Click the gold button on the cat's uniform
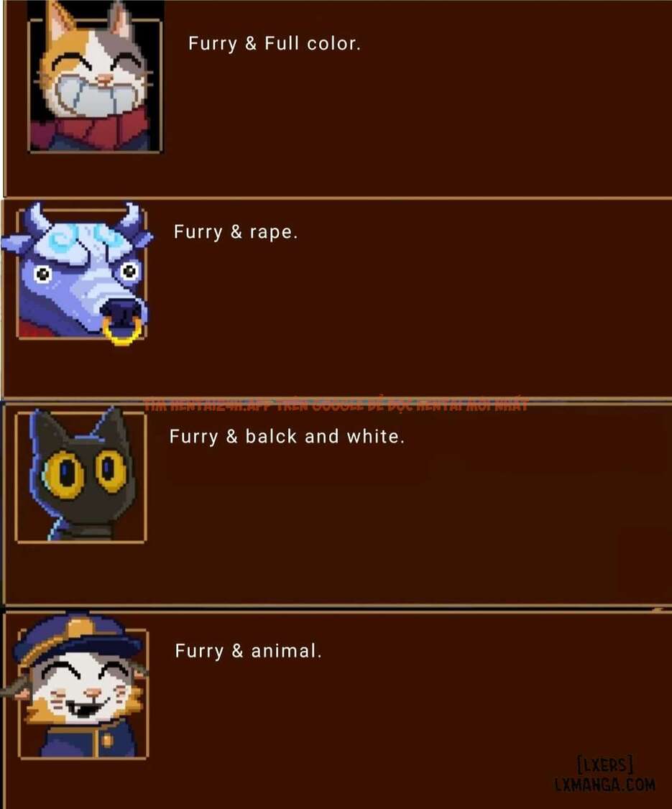Image resolution: width=672 pixels, height=809 pixels. pos(107,740)
